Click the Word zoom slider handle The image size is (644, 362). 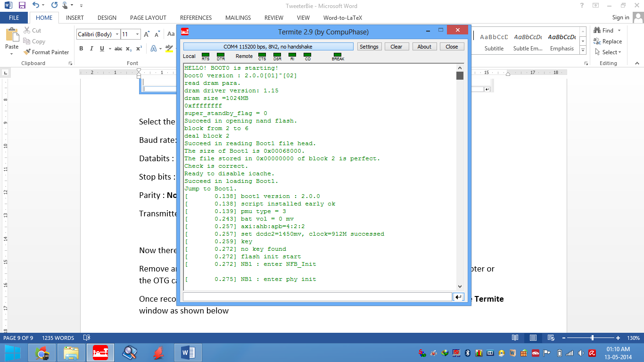(x=592, y=338)
